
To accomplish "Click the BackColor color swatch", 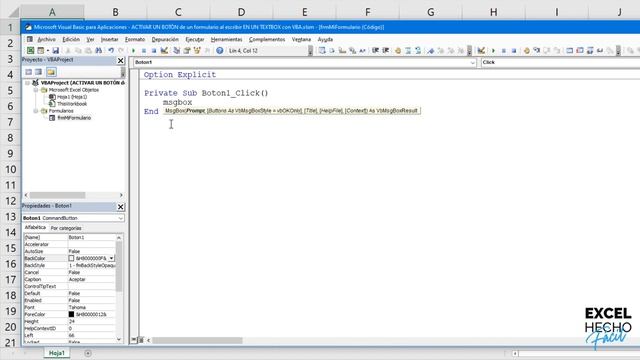I will tap(71, 258).
